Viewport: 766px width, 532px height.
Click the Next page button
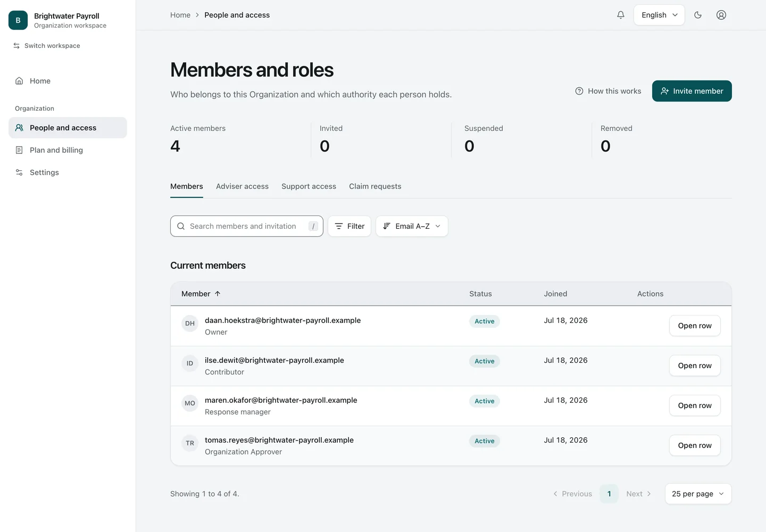point(639,494)
